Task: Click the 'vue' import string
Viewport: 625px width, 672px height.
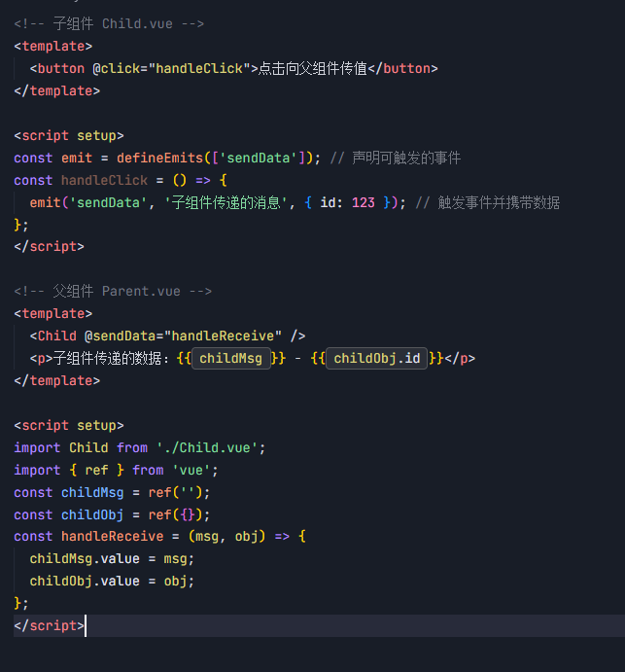Action: pos(191,470)
